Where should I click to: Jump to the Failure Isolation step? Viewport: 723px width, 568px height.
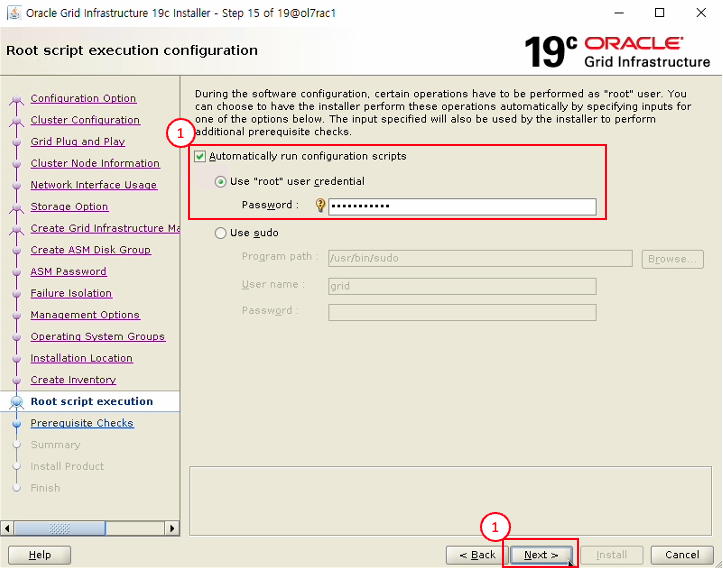click(71, 293)
